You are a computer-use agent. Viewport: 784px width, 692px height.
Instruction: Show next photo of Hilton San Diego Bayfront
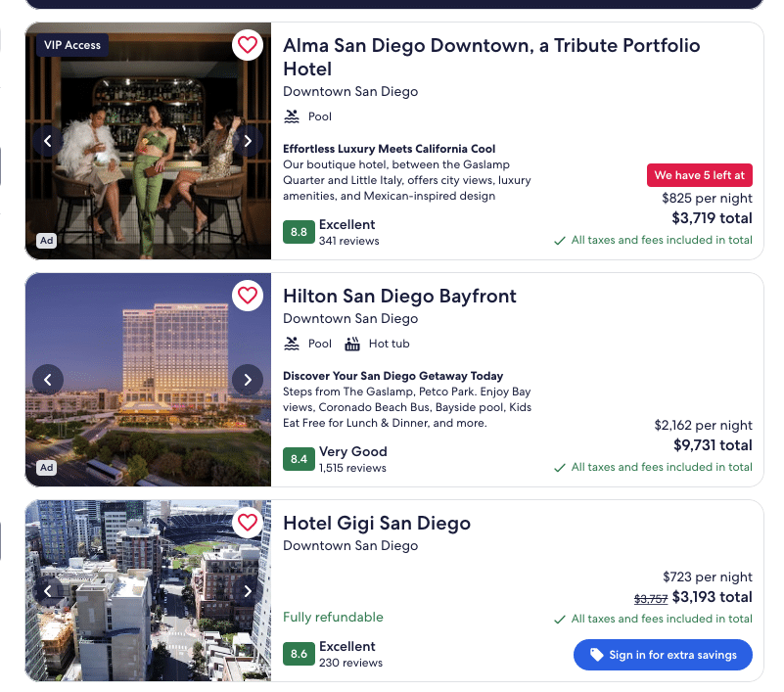pos(248,380)
